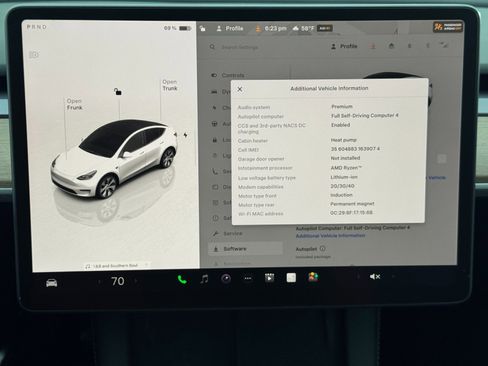
Task: Tap the orange alert icon beside time
Action: pos(258,29)
